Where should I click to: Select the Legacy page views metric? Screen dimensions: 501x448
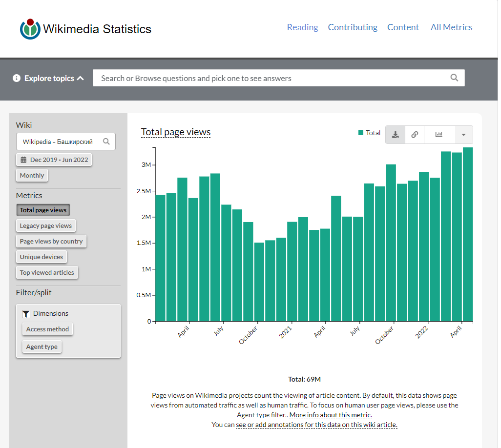tap(46, 226)
